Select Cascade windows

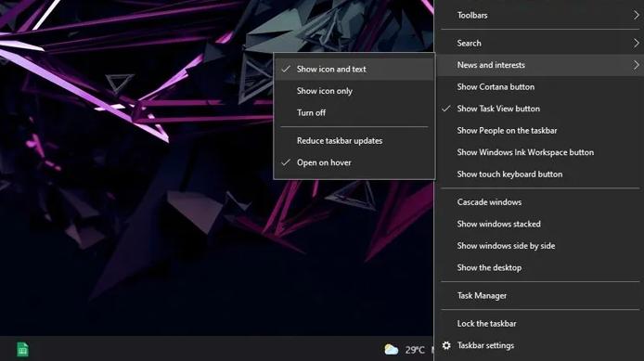(x=540, y=202)
